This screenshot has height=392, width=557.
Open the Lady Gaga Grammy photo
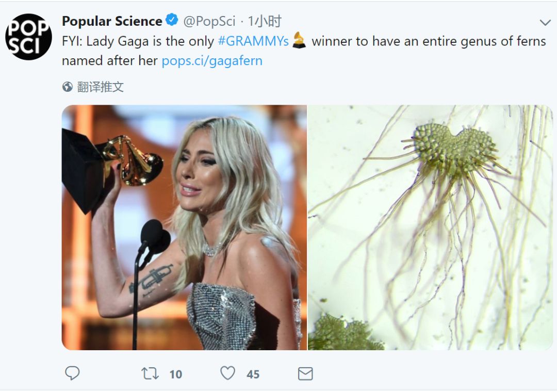[x=184, y=227]
